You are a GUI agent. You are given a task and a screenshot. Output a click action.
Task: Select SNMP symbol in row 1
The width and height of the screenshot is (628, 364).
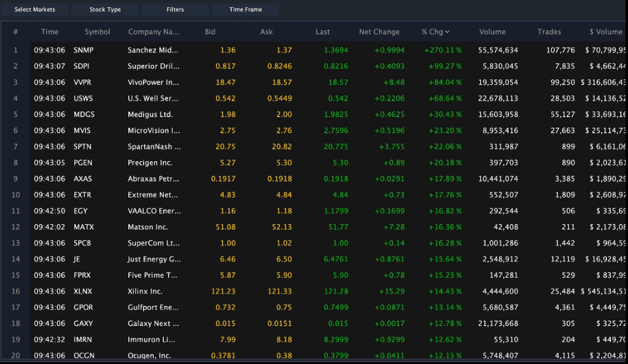coord(83,50)
